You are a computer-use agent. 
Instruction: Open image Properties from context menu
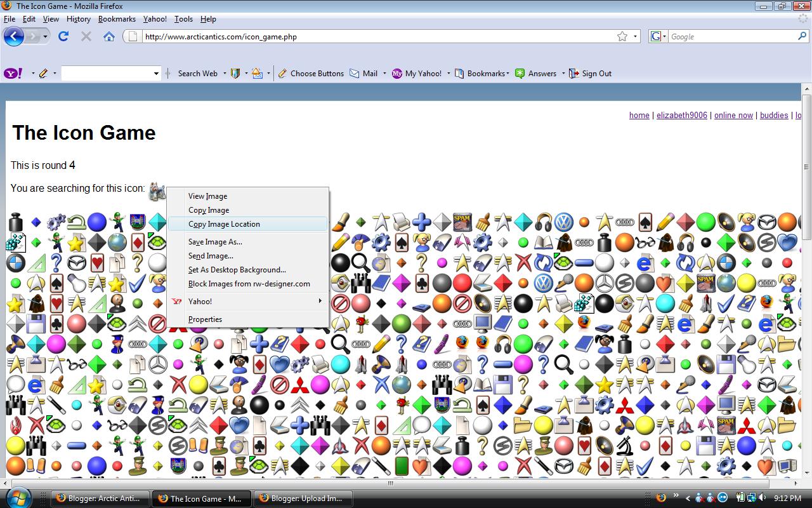point(247,319)
